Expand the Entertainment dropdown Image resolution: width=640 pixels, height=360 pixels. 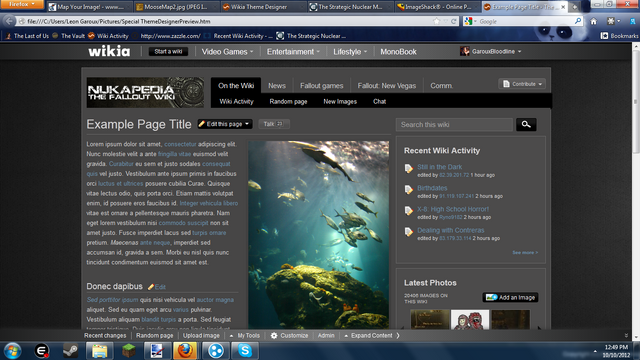click(293, 52)
